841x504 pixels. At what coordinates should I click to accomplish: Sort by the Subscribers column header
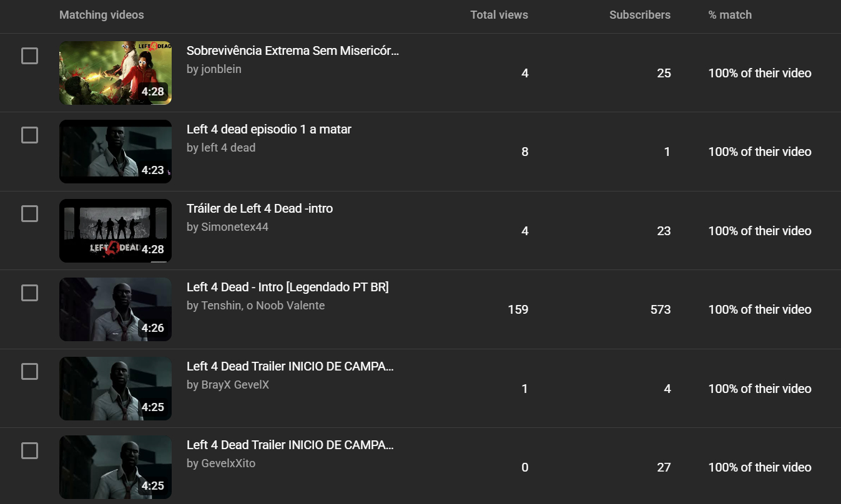[x=639, y=15]
